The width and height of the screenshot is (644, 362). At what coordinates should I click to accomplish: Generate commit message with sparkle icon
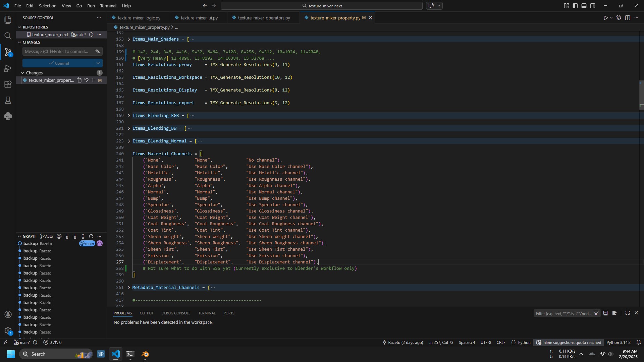98,51
